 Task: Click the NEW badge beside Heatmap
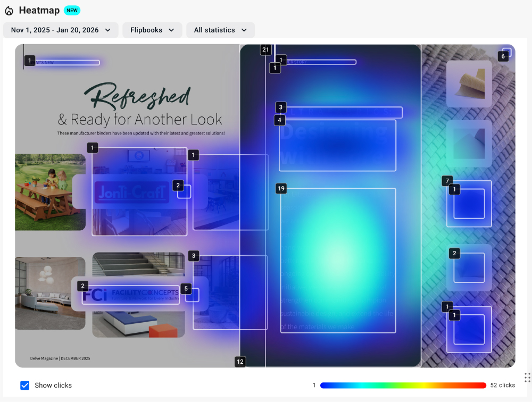coord(72,11)
